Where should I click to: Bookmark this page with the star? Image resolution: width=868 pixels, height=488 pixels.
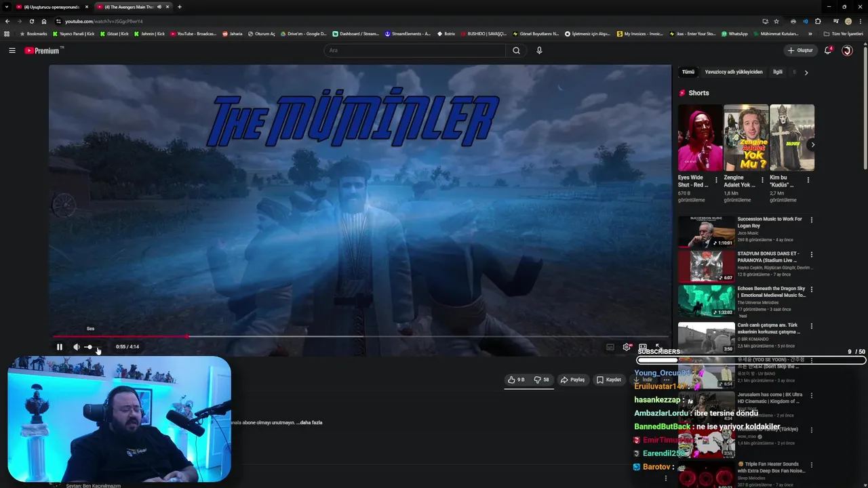tap(776, 21)
